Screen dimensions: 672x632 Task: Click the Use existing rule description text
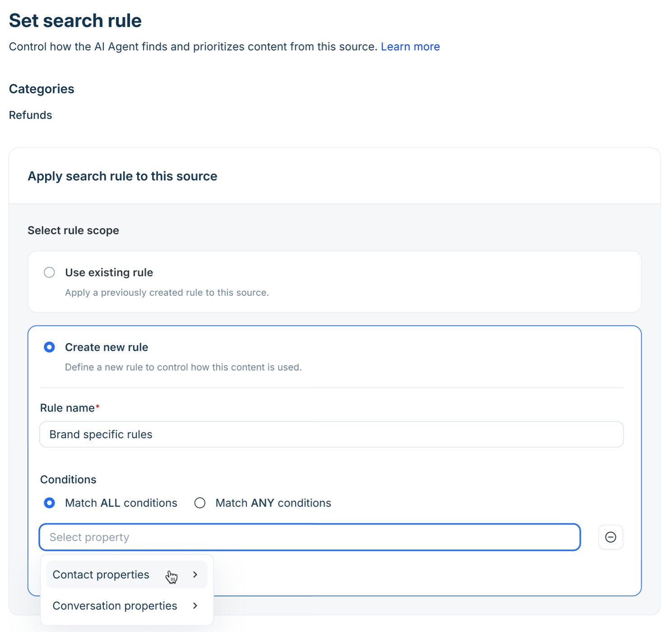tap(167, 293)
